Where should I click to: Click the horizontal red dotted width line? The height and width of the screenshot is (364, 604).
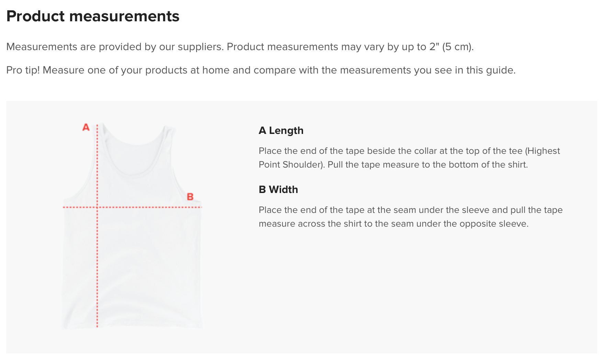click(x=132, y=207)
